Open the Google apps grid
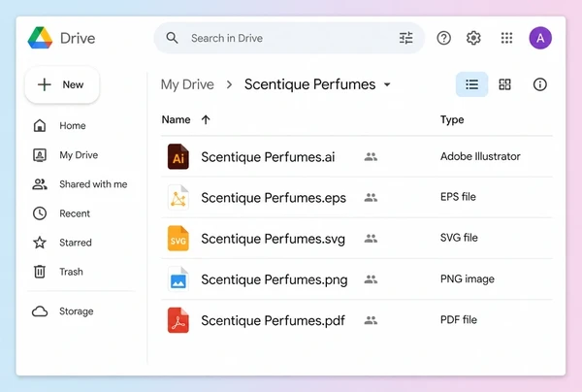This screenshot has width=582, height=392. pos(506,38)
